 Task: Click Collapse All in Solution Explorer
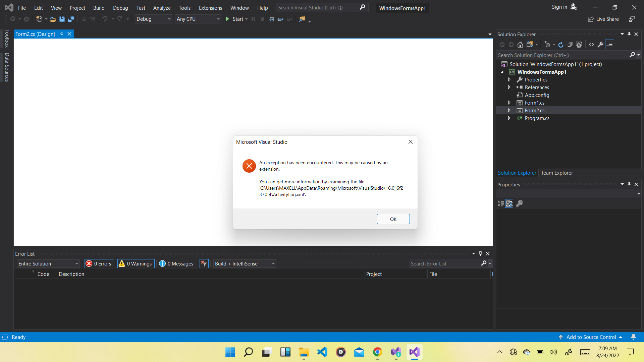click(x=570, y=45)
